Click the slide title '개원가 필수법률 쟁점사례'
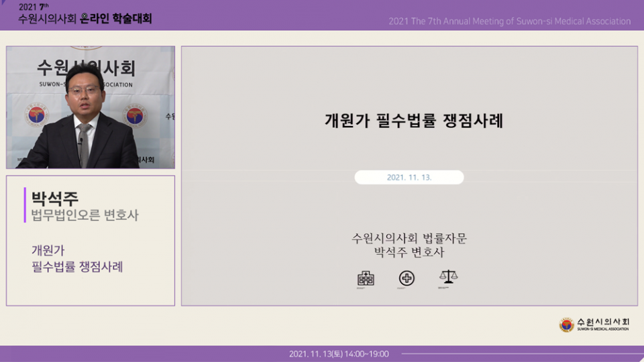This screenshot has width=644, height=362. coord(414,121)
